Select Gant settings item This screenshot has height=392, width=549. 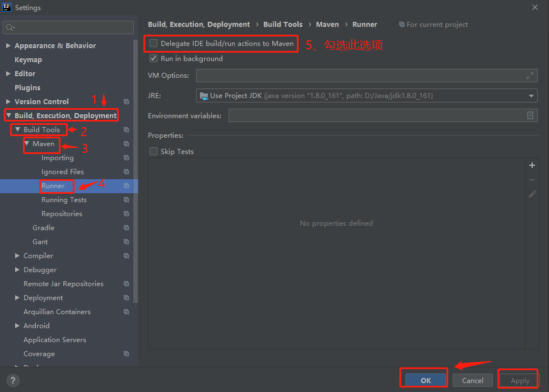point(40,241)
